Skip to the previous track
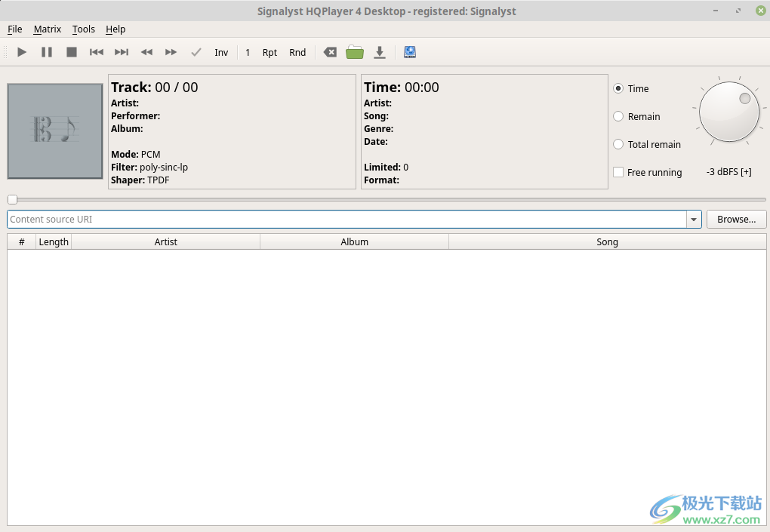 coord(97,52)
